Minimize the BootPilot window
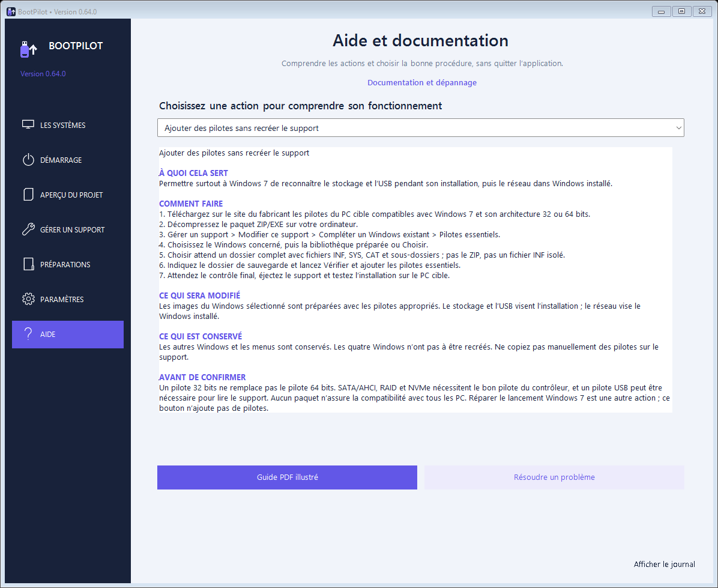This screenshot has width=718, height=588. click(x=661, y=11)
